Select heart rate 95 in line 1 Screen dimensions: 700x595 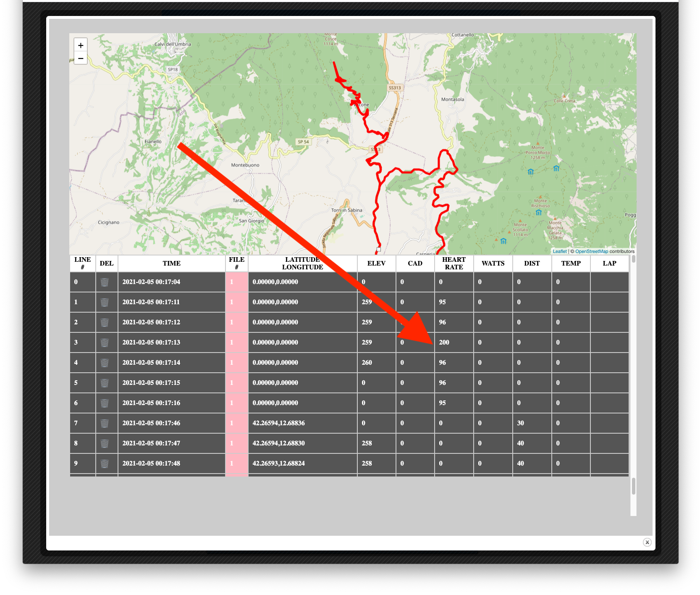(x=443, y=302)
